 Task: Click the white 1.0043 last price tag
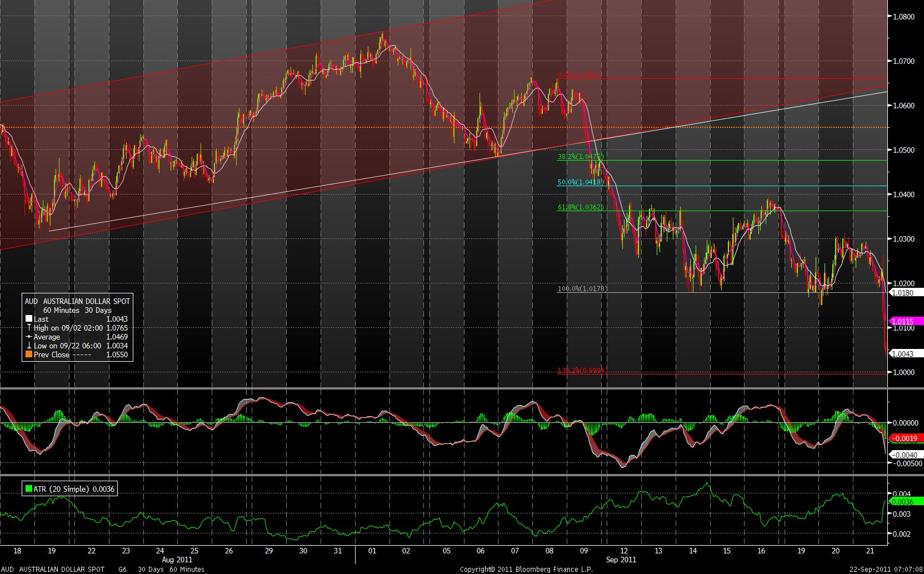pos(906,353)
